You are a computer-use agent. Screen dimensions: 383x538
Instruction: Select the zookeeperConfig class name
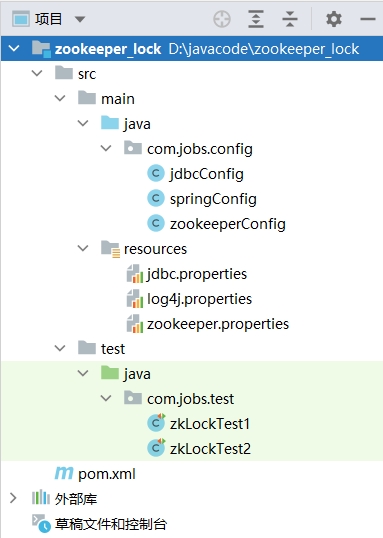[228, 224]
